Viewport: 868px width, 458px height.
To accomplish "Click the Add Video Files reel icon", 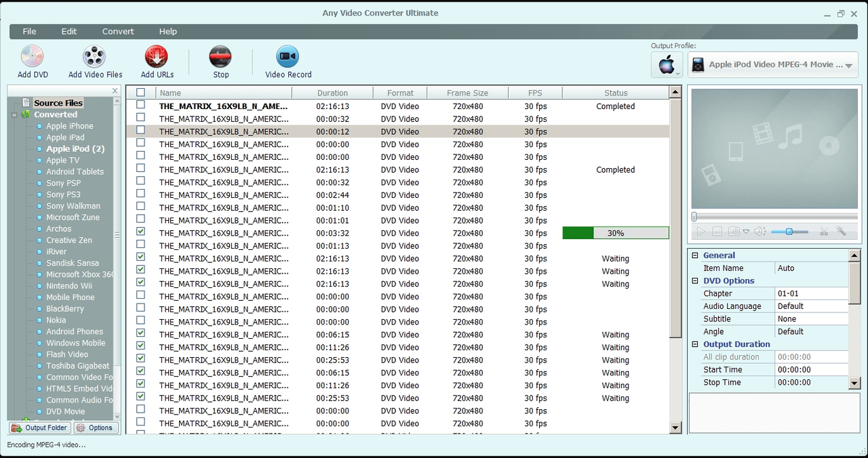I will click(95, 56).
